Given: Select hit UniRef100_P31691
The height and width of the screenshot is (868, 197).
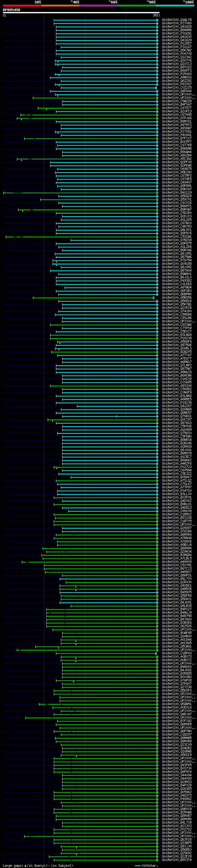Looking at the screenshot, I should [176, 33].
